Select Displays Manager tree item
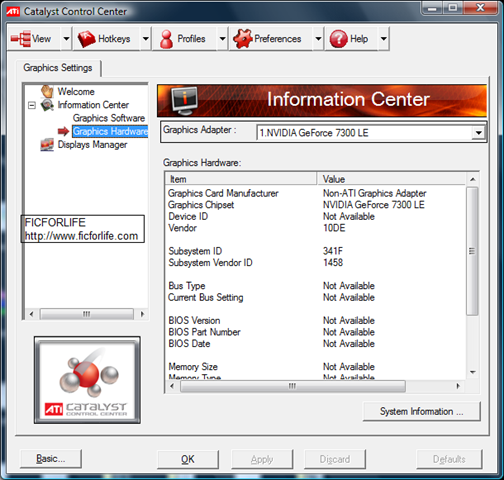 pos(92,145)
